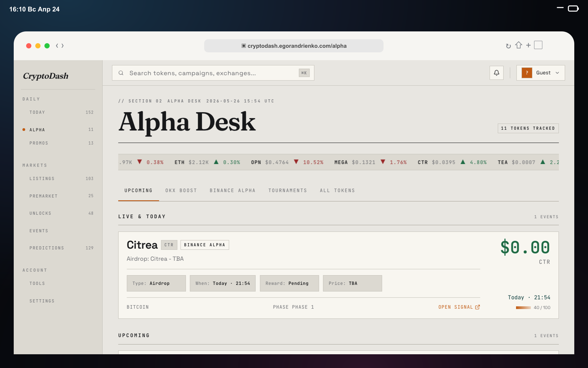Click the Open Signal external link icon
The width and height of the screenshot is (588, 368).
[477, 307]
